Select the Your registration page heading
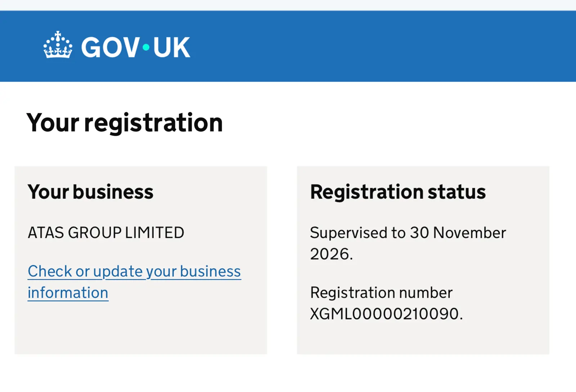This screenshot has width=576, height=392. (125, 123)
